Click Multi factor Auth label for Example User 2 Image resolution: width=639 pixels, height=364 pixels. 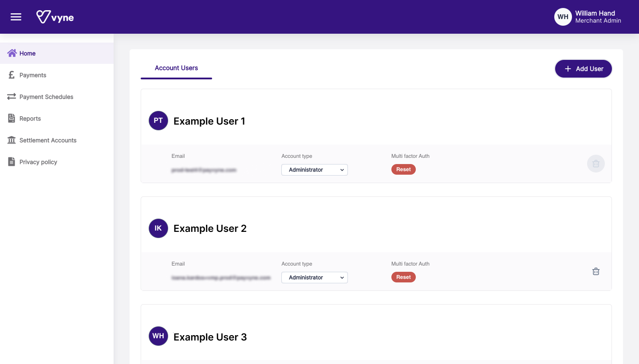pyautogui.click(x=410, y=264)
